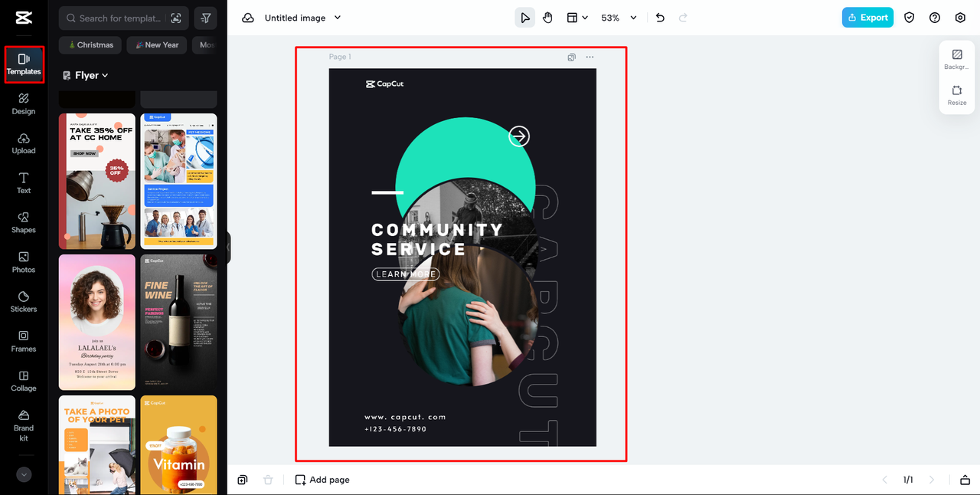Viewport: 980px width, 495px height.
Task: Choose the Fine Wine flyer template
Action: tap(178, 322)
